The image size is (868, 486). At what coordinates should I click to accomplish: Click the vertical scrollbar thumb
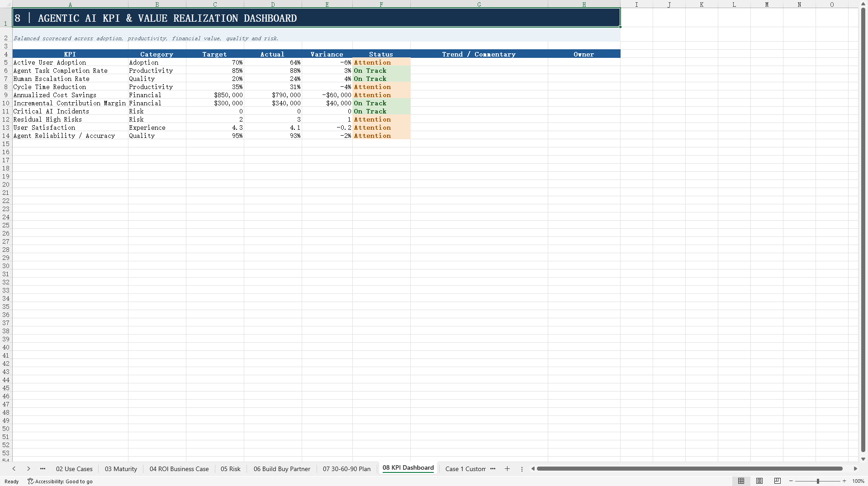tap(863, 230)
